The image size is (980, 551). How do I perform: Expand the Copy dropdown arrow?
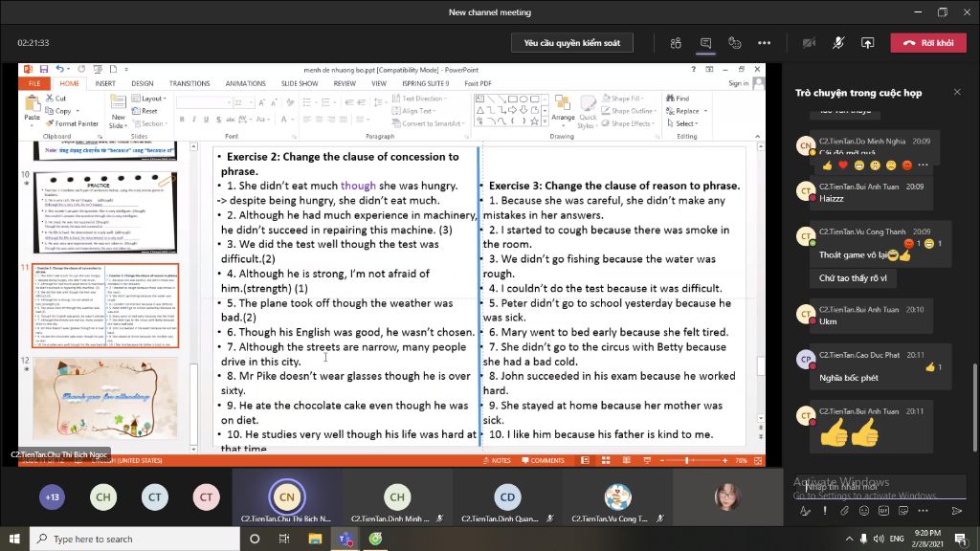78,111
